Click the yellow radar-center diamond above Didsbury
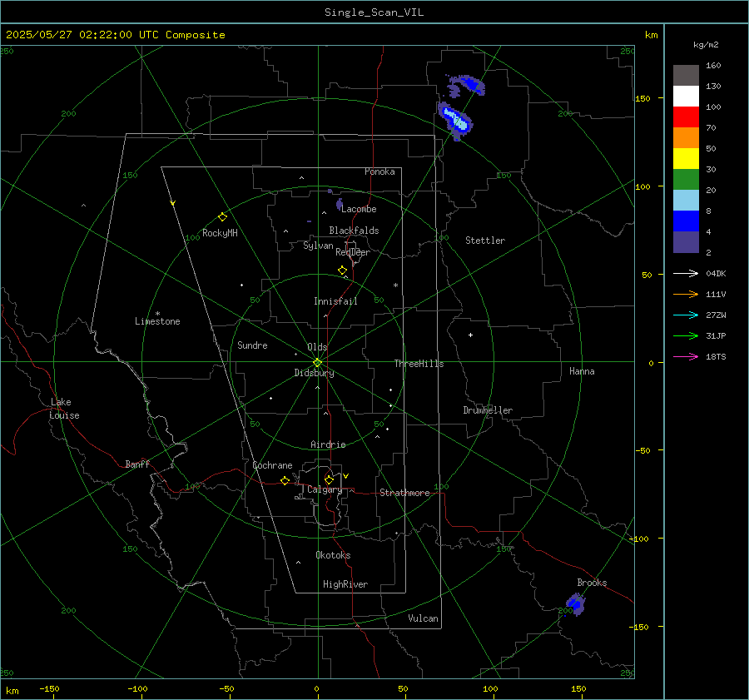 point(317,363)
